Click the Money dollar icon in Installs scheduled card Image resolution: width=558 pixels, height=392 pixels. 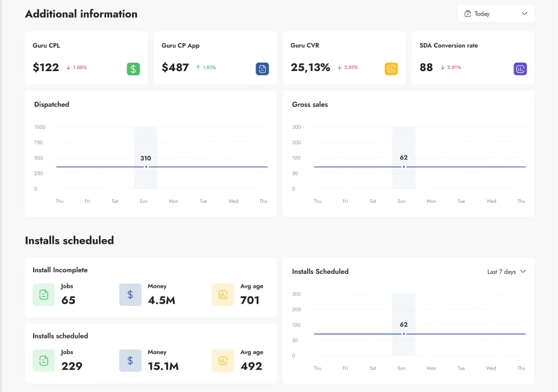pos(130,361)
